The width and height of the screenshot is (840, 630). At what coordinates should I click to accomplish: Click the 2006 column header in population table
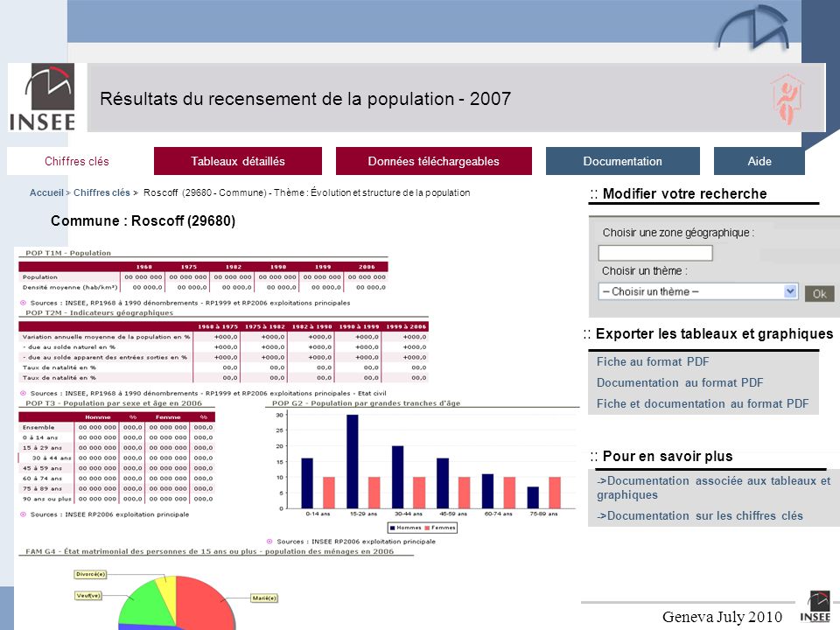tap(367, 267)
